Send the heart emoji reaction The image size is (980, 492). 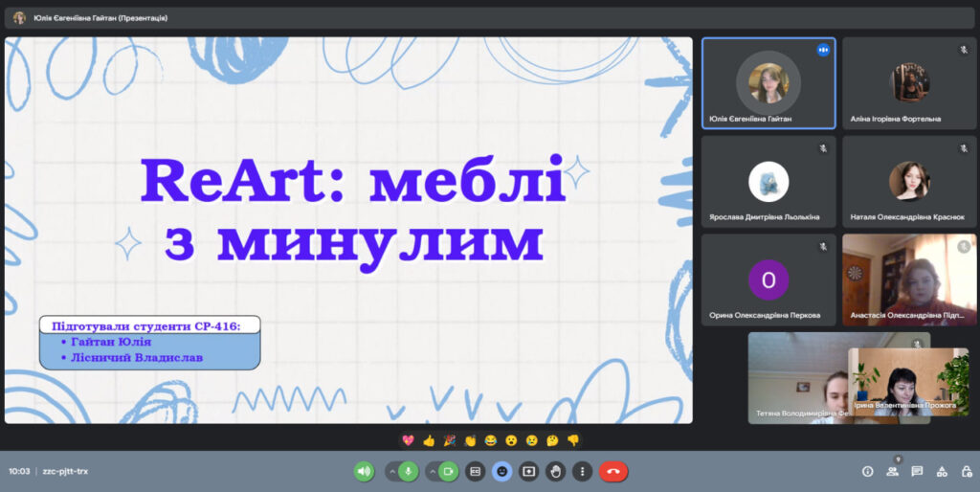tap(409, 440)
